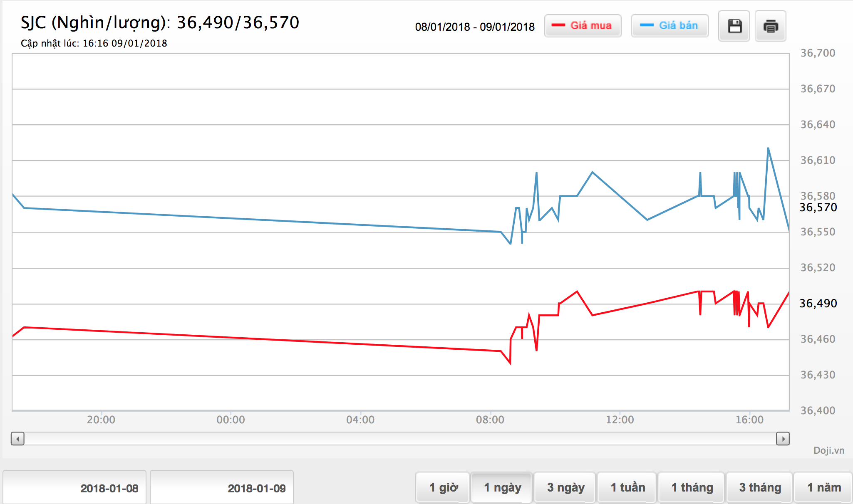This screenshot has height=504, width=853.
Task: Click the 36,640 axis label
Action: (818, 125)
